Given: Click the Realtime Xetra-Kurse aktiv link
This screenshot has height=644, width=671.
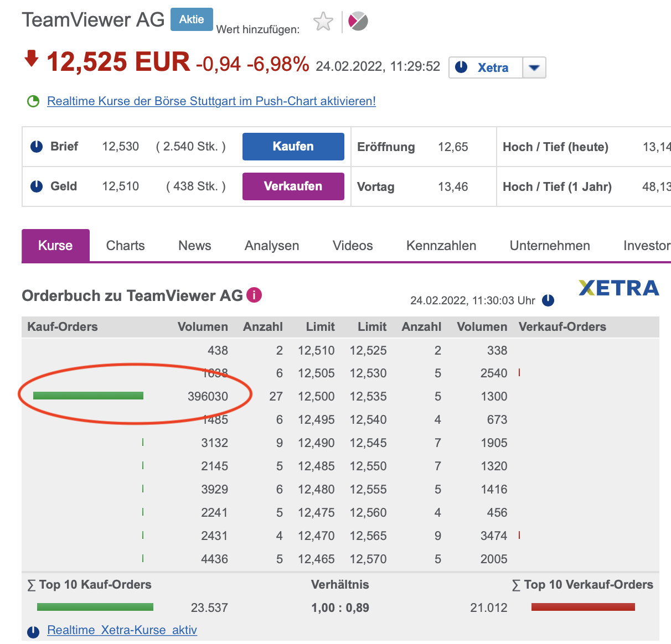Looking at the screenshot, I should 122,630.
